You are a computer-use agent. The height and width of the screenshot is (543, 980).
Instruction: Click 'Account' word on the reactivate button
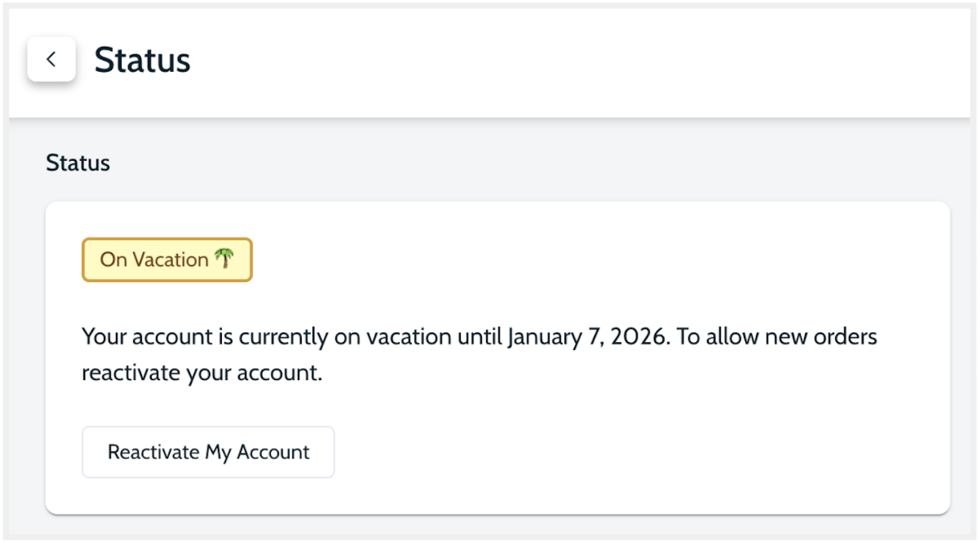[x=274, y=452]
